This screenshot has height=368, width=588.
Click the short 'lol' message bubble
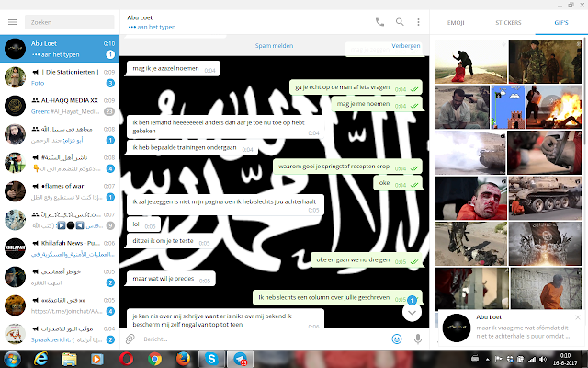pyautogui.click(x=143, y=224)
